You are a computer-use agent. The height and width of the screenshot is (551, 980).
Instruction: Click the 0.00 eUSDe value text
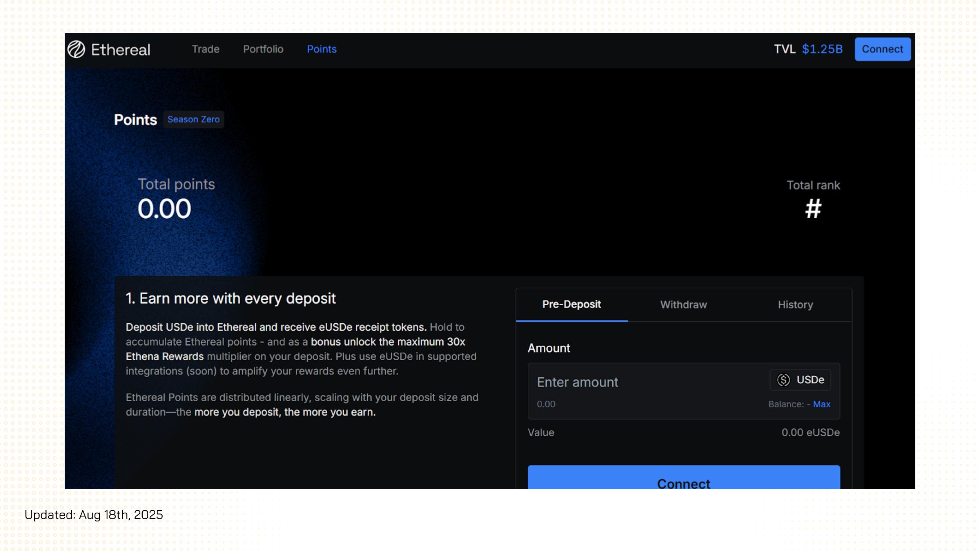810,432
